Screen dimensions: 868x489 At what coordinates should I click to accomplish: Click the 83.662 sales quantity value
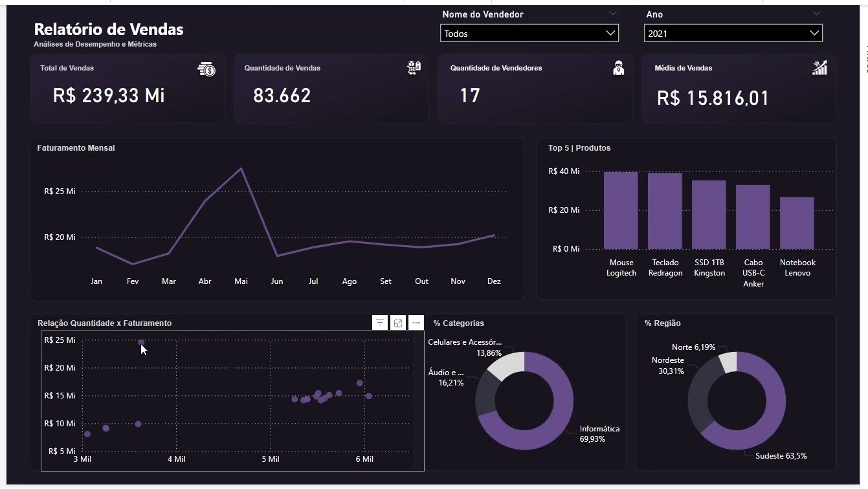pos(282,96)
